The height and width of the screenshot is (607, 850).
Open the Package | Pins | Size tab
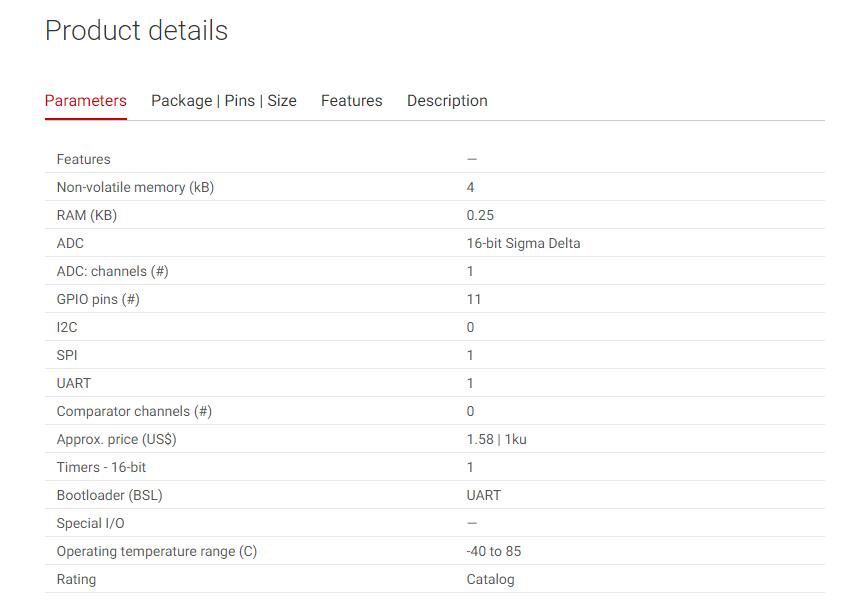click(224, 101)
